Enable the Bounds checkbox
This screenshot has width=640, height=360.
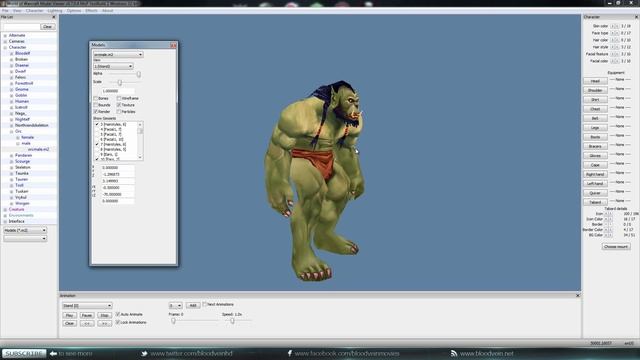pos(96,105)
